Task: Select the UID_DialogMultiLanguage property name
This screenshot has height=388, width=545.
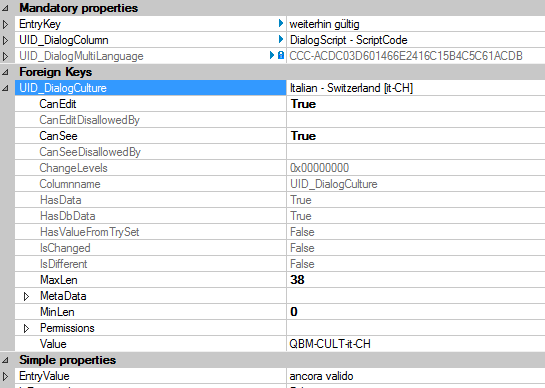Action: 81,56
